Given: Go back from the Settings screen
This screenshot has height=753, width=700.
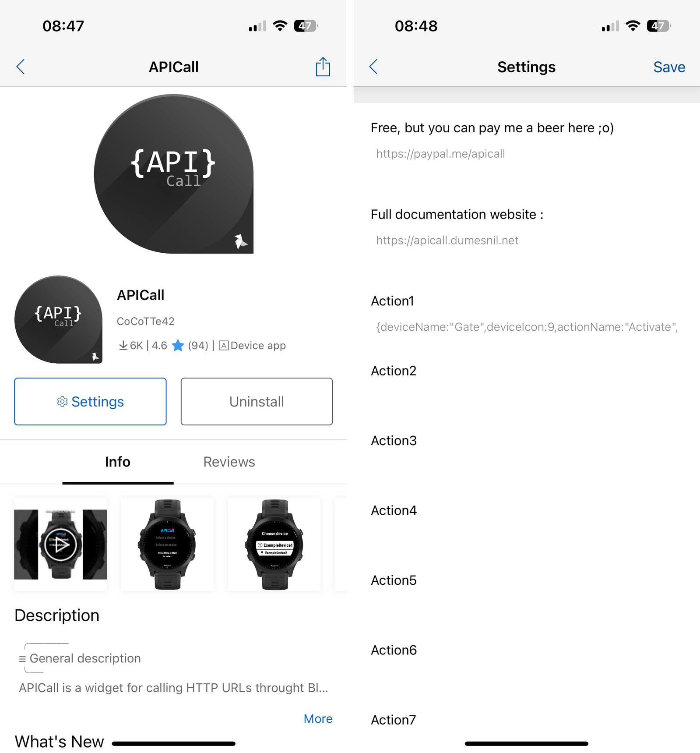Looking at the screenshot, I should (x=373, y=67).
